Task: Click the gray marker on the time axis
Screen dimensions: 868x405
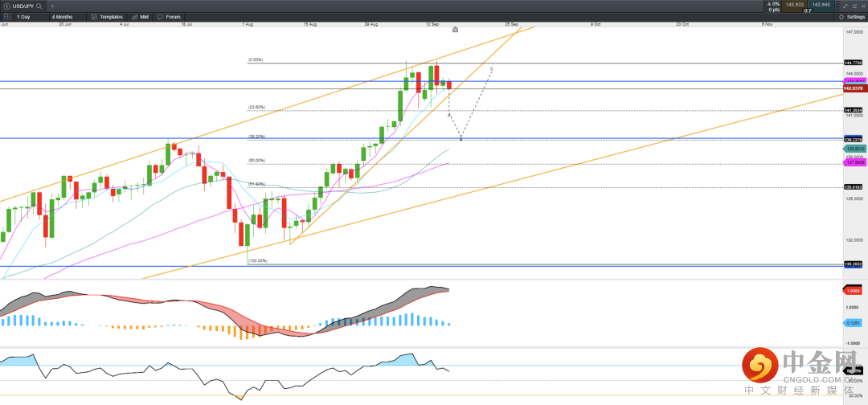Action: click(456, 30)
